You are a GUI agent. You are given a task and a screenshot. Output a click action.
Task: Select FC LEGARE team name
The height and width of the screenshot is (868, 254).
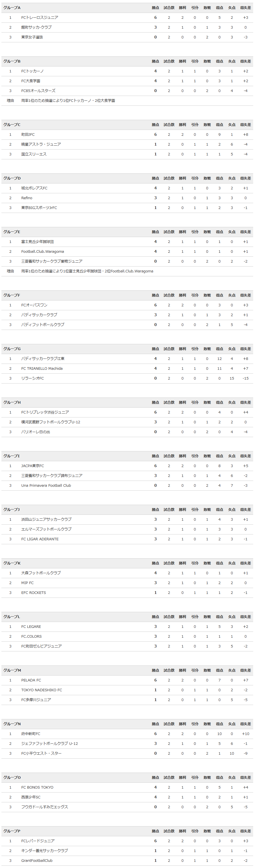[31, 626]
